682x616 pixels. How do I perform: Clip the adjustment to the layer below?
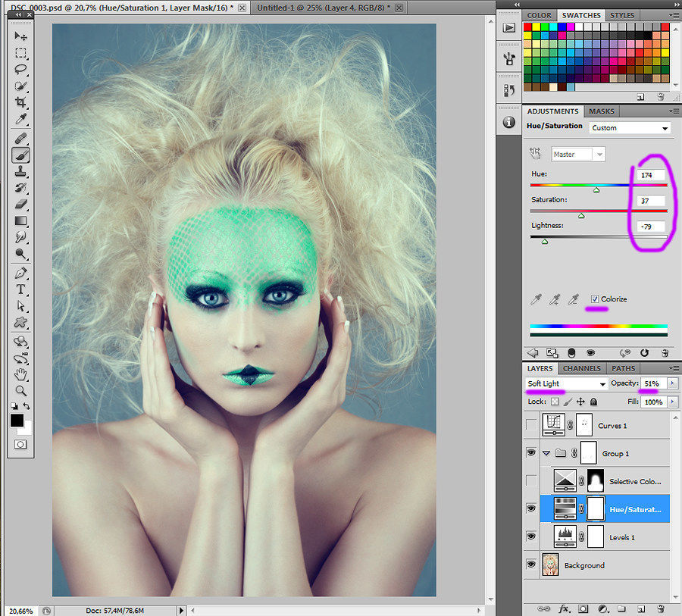coord(571,353)
